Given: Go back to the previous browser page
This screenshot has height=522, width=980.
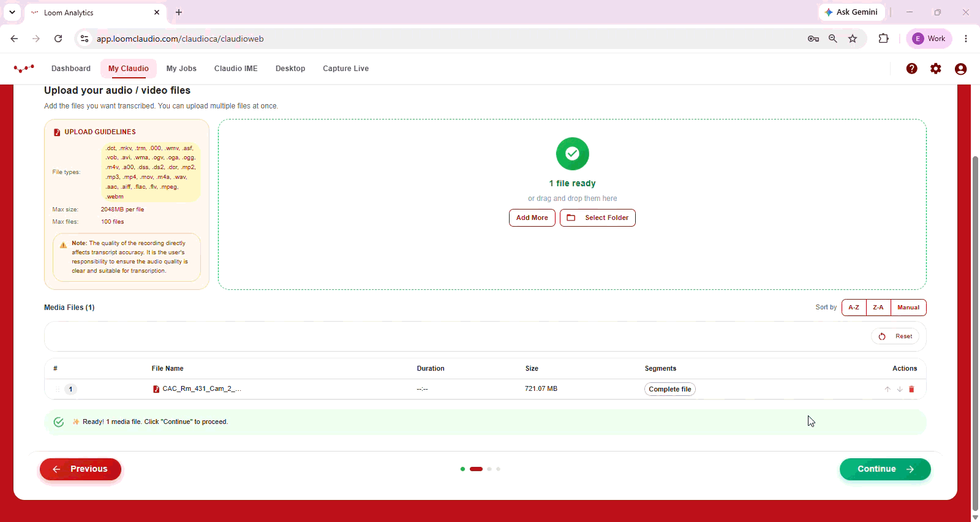Looking at the screenshot, I should pyautogui.click(x=14, y=39).
